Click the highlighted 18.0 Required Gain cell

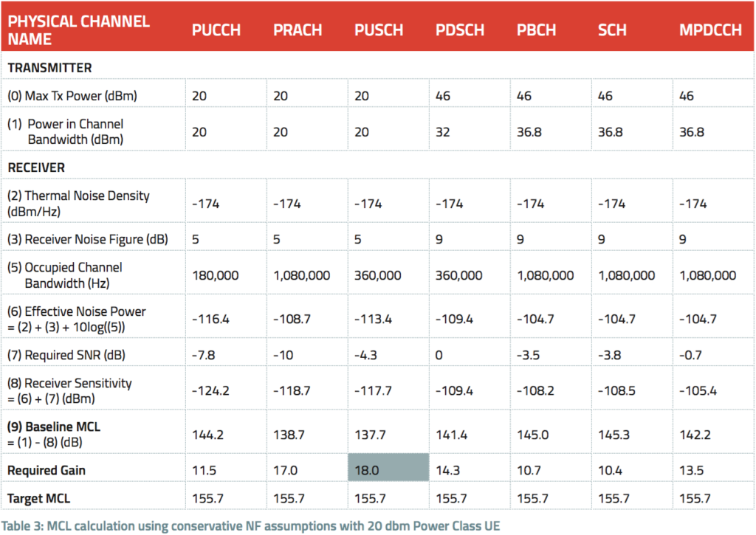[387, 469]
